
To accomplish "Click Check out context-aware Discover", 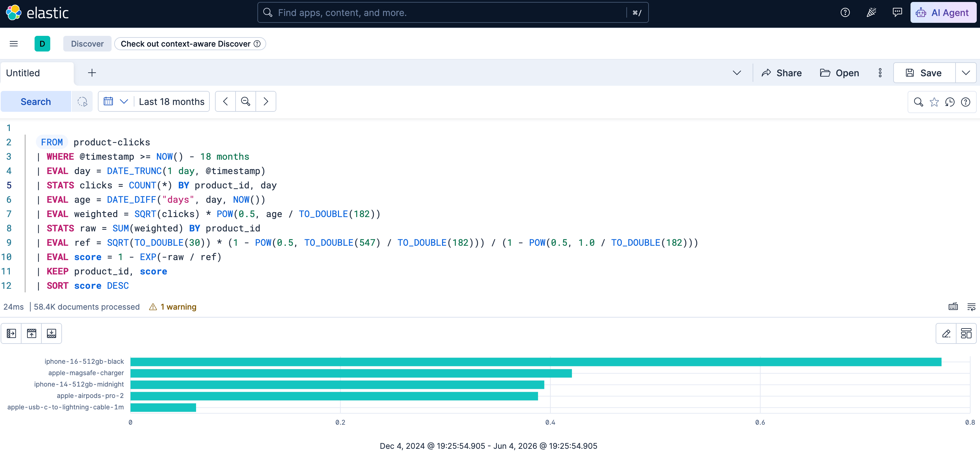I will [190, 44].
